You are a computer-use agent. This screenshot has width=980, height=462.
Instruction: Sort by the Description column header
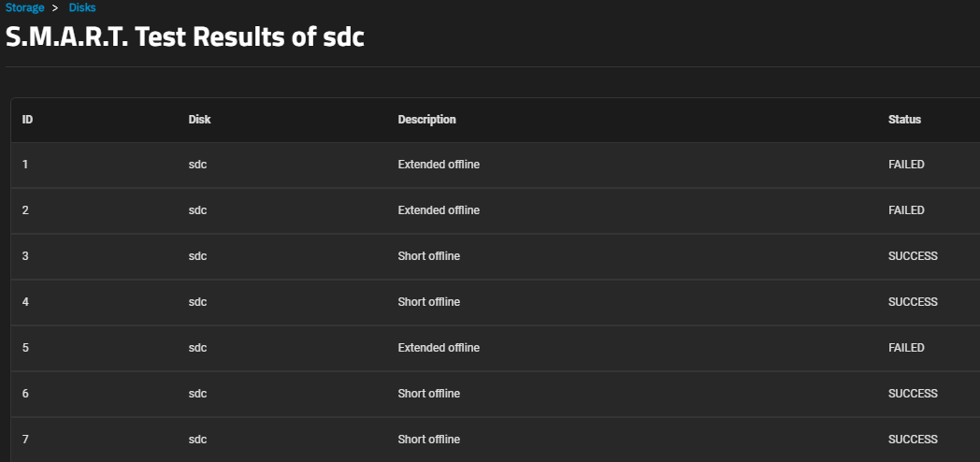[426, 120]
